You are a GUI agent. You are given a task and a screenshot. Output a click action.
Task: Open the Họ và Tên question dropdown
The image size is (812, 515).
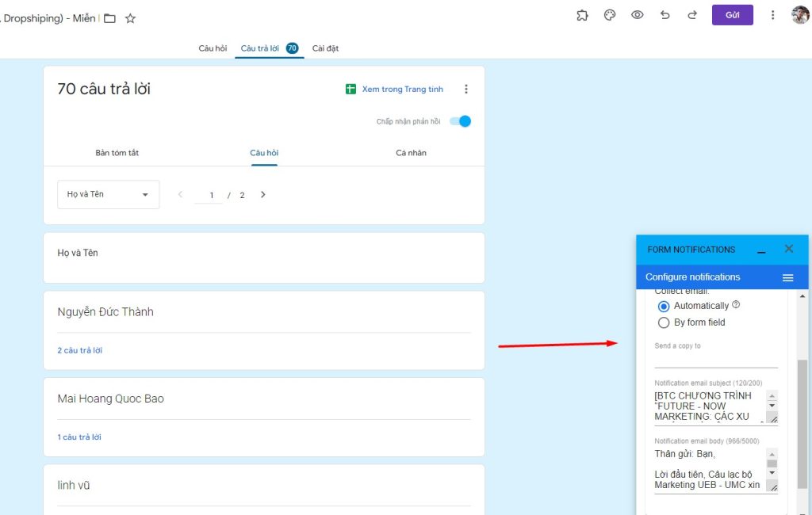click(108, 194)
